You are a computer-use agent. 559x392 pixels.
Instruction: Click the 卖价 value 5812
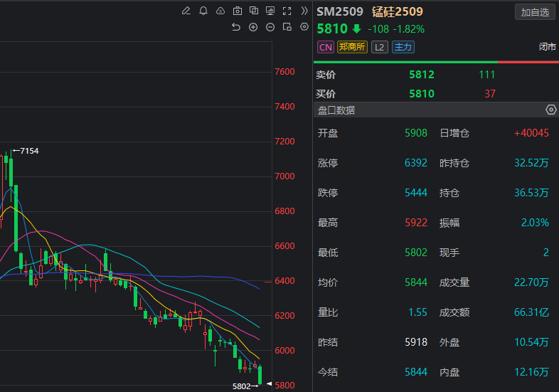[422, 75]
